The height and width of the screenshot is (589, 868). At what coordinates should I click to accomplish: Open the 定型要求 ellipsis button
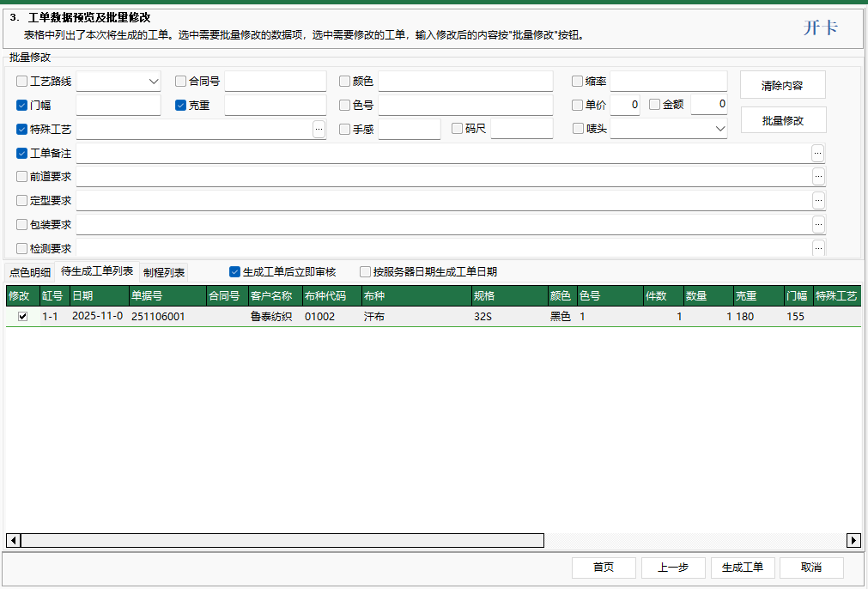click(x=817, y=201)
